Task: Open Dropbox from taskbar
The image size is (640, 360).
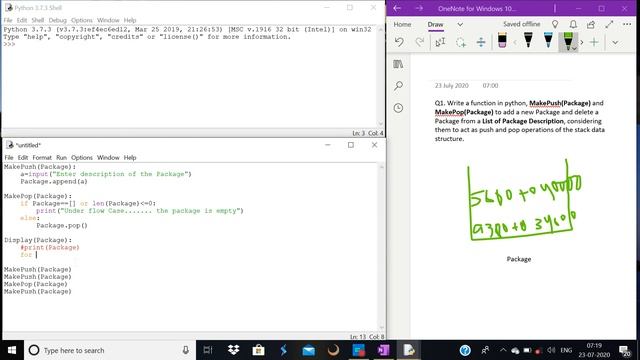Action: (233, 350)
